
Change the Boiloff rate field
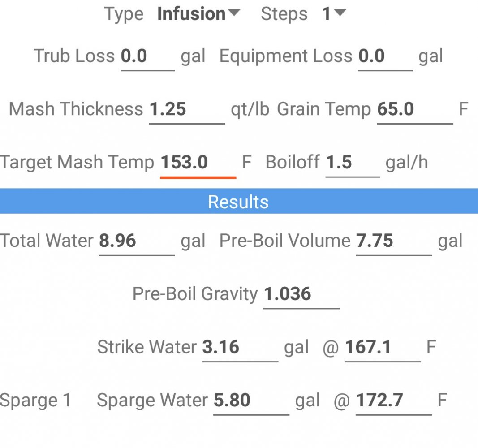pos(352,163)
